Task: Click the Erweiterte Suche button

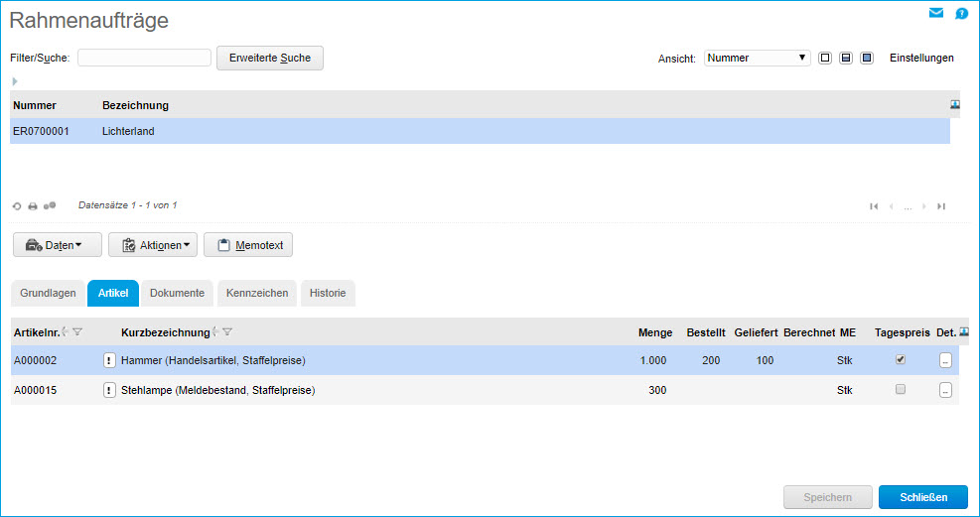Action: click(x=269, y=58)
